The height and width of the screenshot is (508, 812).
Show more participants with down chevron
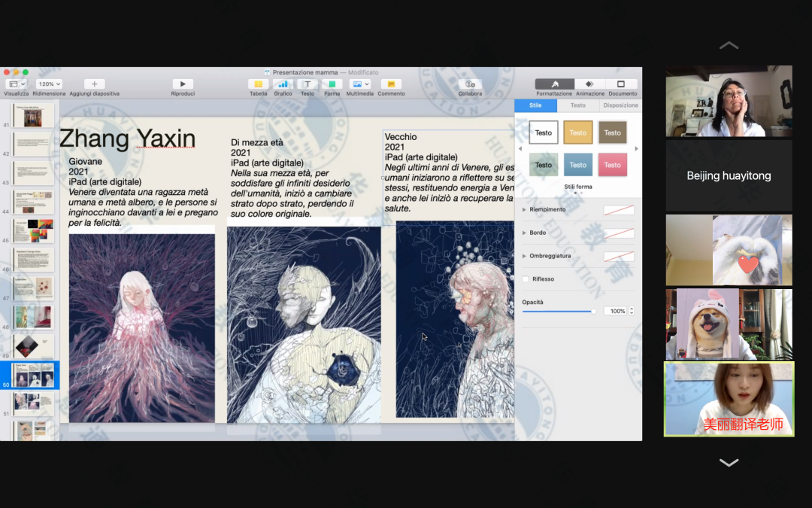(729, 462)
